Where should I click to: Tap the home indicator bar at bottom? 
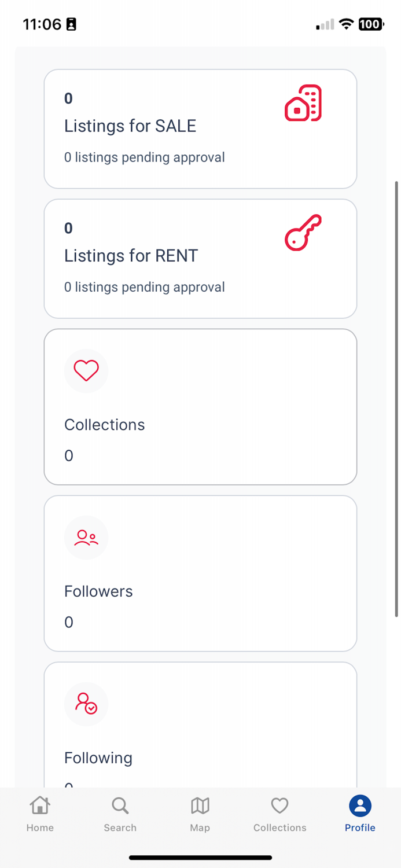coord(200,858)
